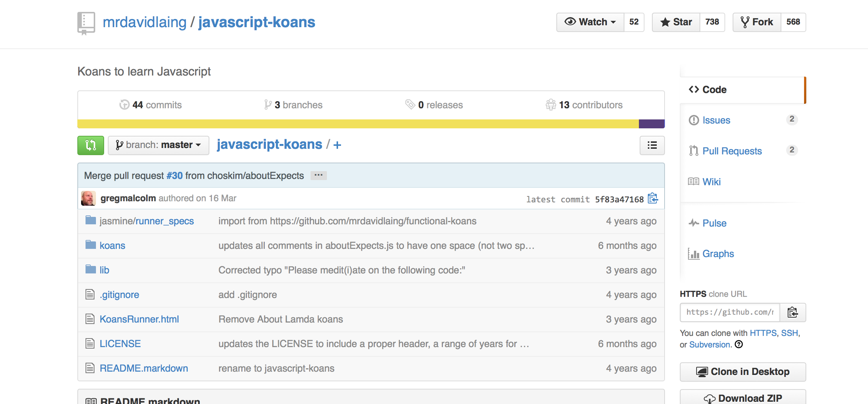The image size is (868, 404).
Task: Select the Code tab in sidebar
Action: click(x=743, y=90)
